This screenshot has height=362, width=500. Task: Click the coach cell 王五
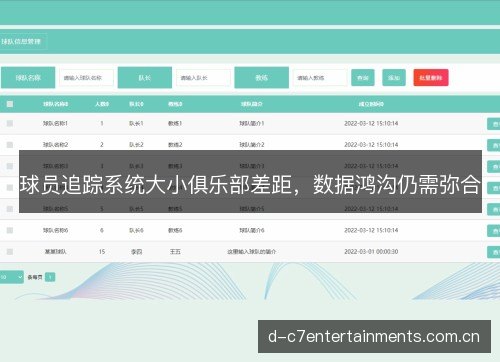click(175, 252)
